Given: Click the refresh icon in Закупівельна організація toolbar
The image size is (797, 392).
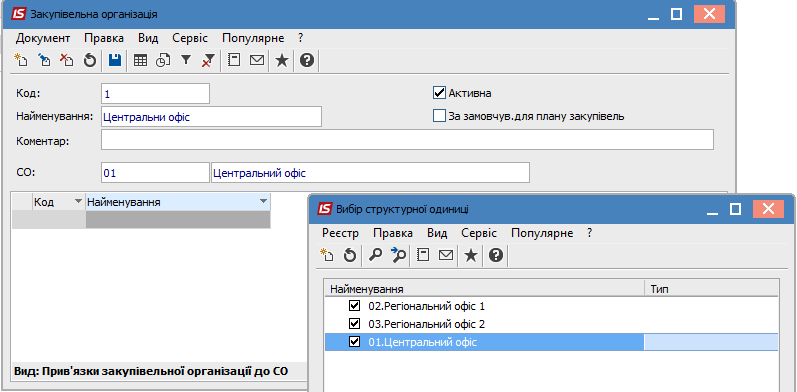Looking at the screenshot, I should pyautogui.click(x=89, y=61).
